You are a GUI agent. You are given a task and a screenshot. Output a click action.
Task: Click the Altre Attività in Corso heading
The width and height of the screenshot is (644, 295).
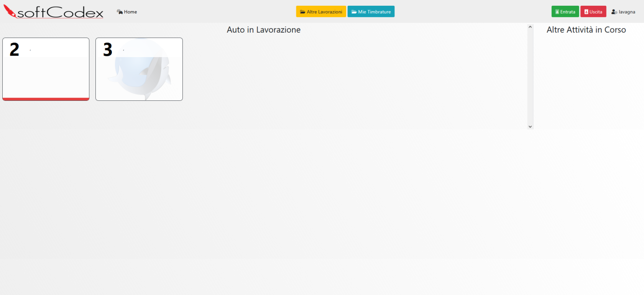[586, 30]
